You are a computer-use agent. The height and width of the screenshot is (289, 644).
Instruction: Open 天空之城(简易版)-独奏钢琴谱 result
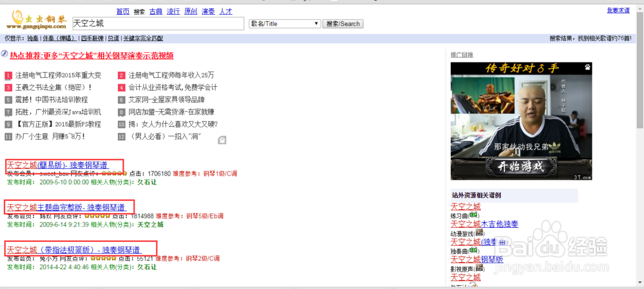(x=57, y=165)
